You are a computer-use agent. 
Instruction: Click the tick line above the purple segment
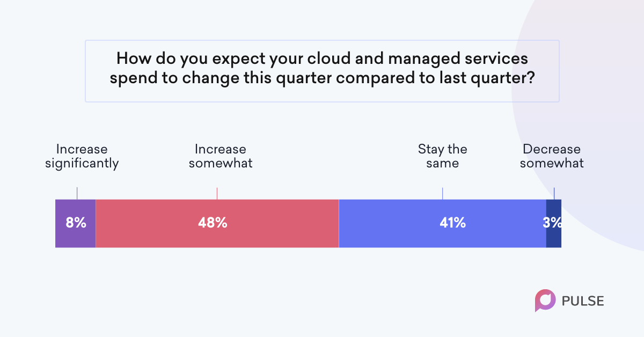click(77, 193)
